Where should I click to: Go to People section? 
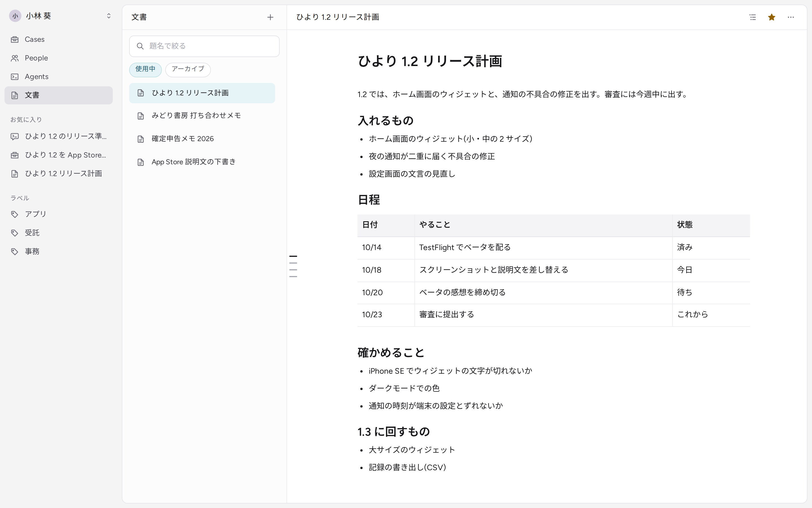tap(58, 58)
